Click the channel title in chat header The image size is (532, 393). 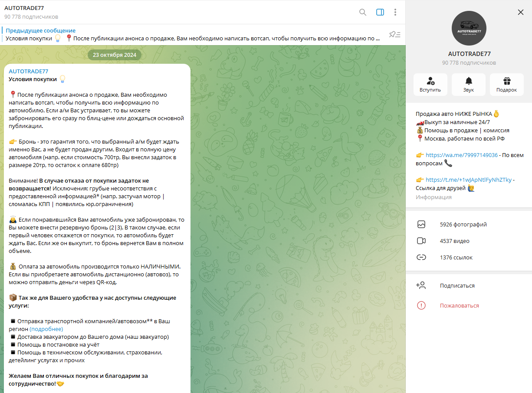coord(24,8)
